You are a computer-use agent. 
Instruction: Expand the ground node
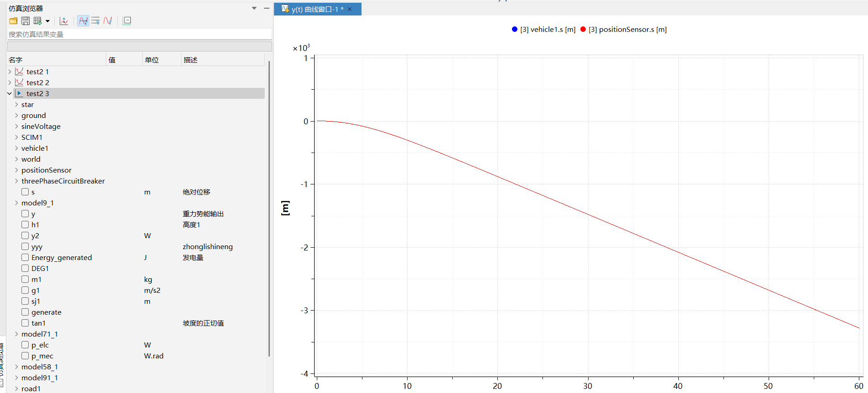click(x=16, y=115)
